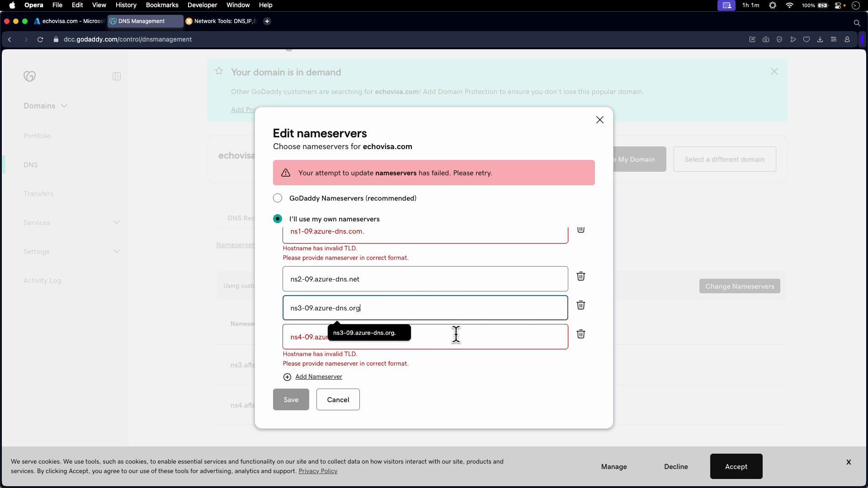Click Select a different domain button

pos(725,159)
